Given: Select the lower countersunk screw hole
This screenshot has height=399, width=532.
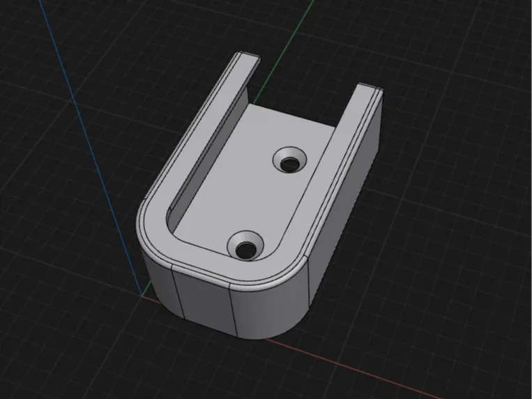Looking at the screenshot, I should (x=245, y=246).
